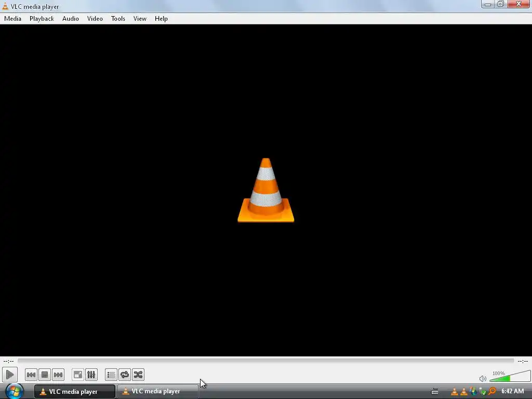Viewport: 532px width, 399px height.
Task: Mute audio via speaker icon
Action: tap(483, 378)
